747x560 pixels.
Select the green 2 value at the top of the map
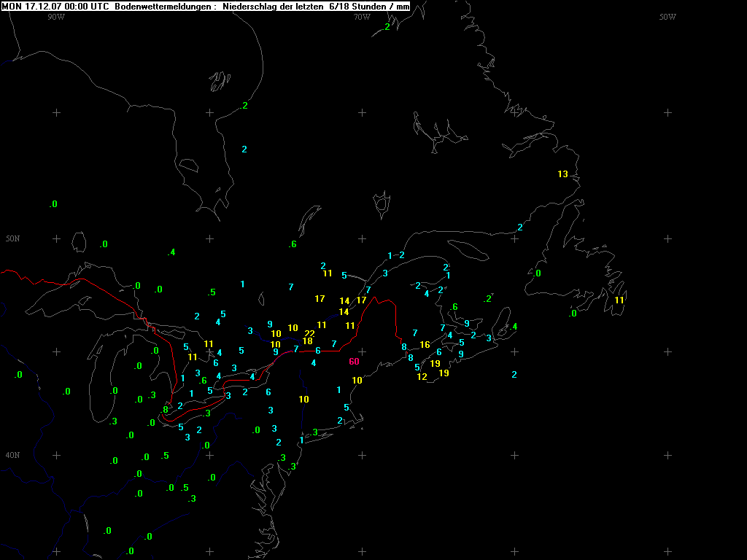[387, 28]
